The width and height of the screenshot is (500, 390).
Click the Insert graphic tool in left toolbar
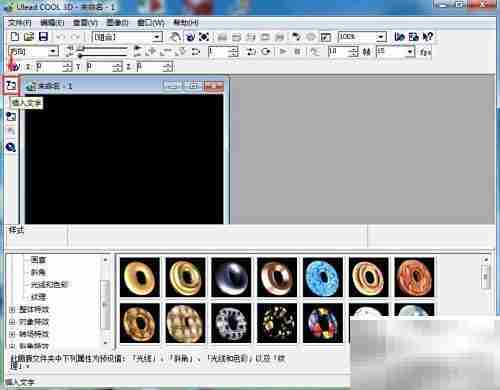click(11, 116)
